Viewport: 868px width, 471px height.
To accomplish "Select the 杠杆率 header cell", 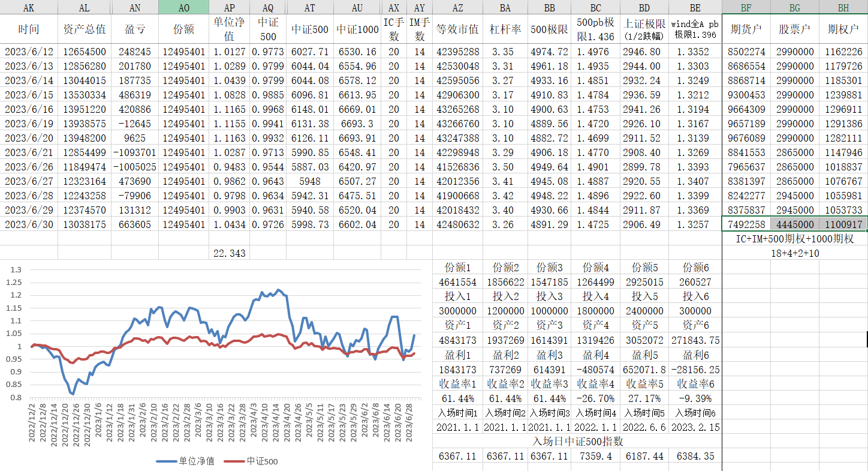I will coord(505,29).
